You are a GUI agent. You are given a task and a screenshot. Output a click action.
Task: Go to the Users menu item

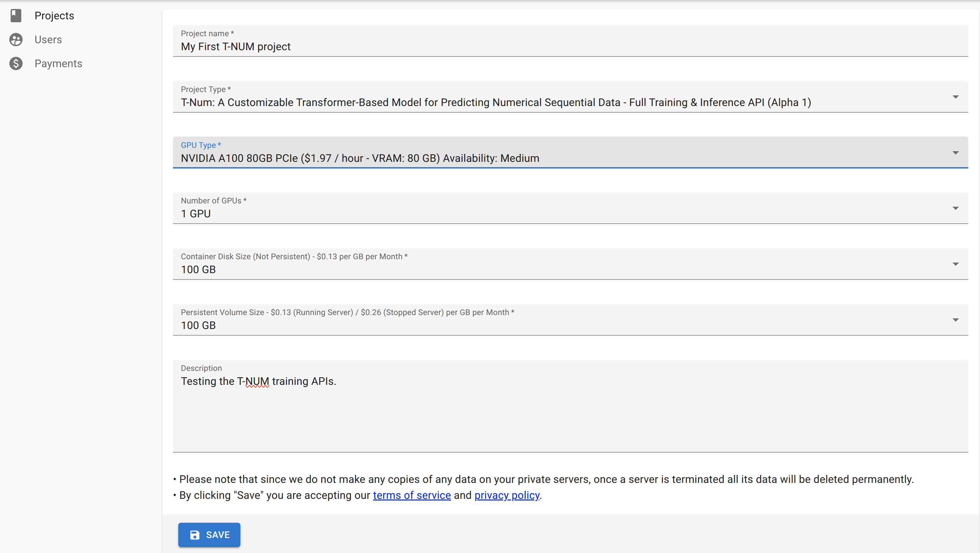click(x=48, y=40)
